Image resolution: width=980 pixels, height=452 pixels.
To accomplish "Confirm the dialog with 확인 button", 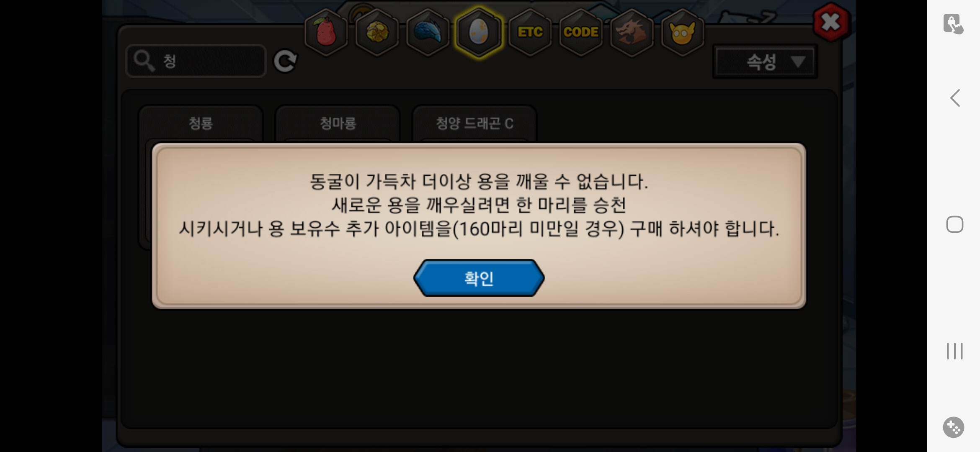I will (x=479, y=278).
